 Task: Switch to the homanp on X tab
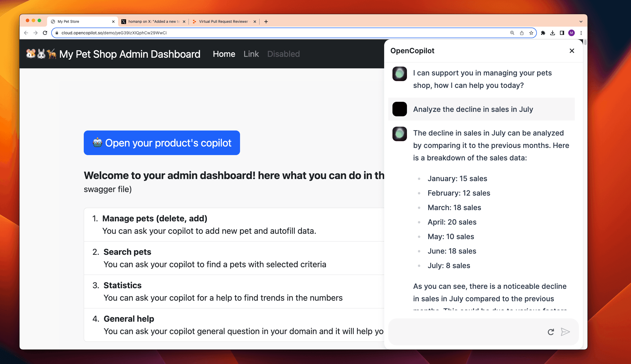click(153, 22)
